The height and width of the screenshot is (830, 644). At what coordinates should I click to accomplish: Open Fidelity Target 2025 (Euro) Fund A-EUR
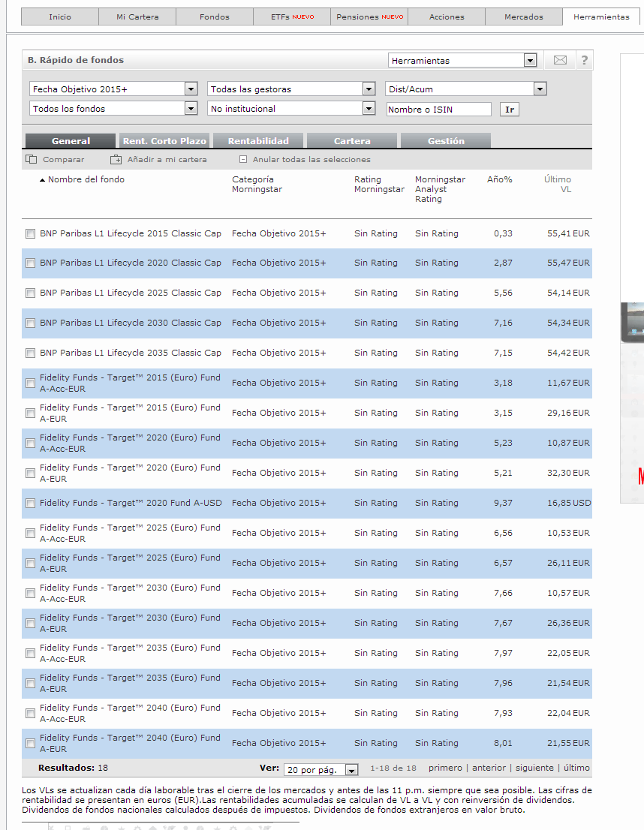(x=130, y=563)
